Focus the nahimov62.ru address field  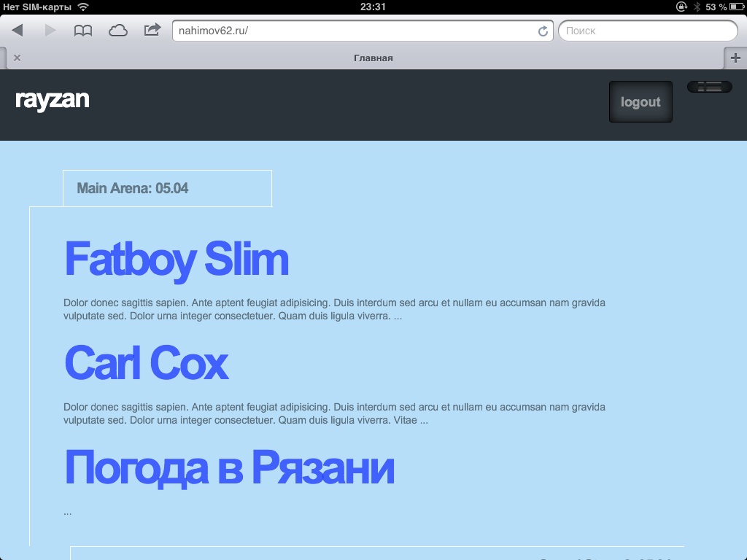click(x=355, y=31)
